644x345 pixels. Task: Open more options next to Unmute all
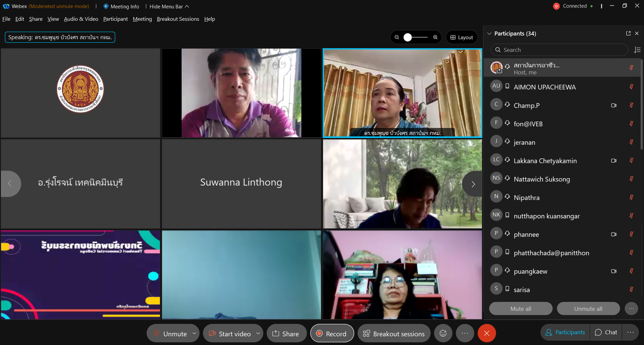[631, 308]
